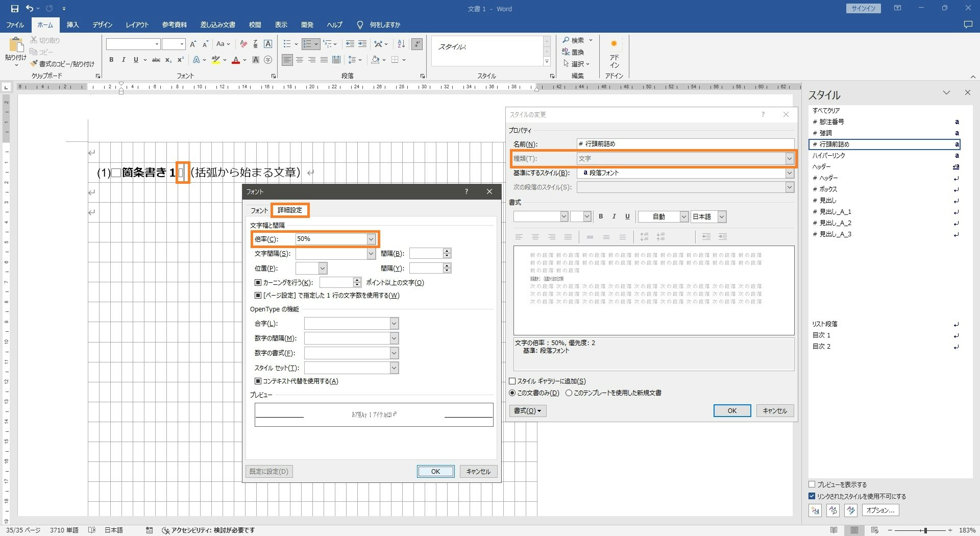
Task: Toggle the page setup character count checkbox
Action: click(x=258, y=295)
